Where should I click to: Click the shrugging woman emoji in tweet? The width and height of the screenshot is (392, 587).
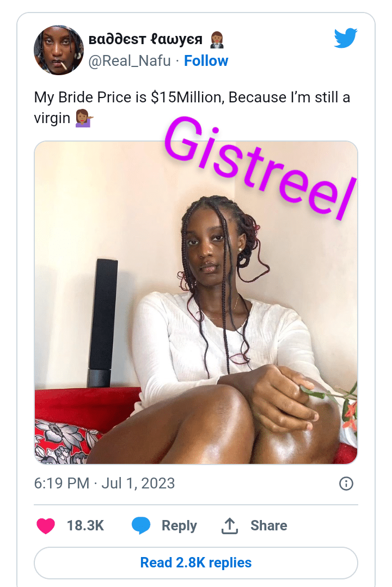84,118
